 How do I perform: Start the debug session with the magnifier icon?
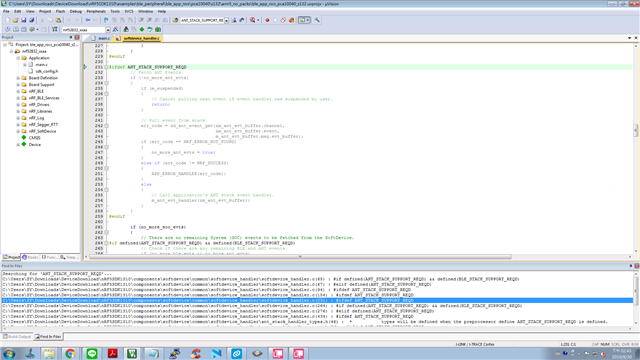point(253,20)
